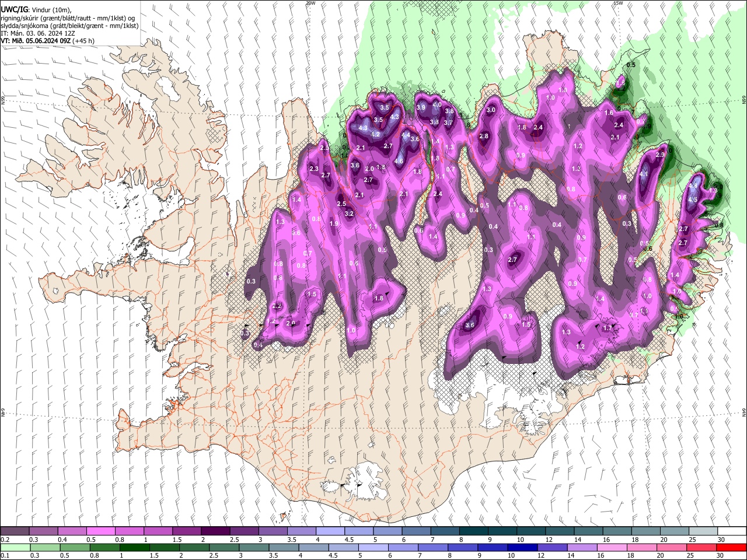This screenshot has width=747, height=560.
Task: Click upper legend swatch between 4.5 and 5
Action: pyautogui.click(x=358, y=531)
